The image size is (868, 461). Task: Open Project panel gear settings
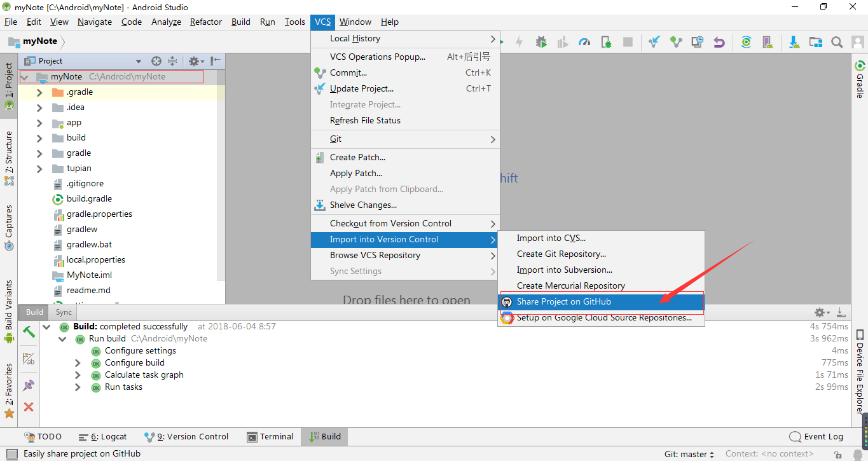click(196, 61)
